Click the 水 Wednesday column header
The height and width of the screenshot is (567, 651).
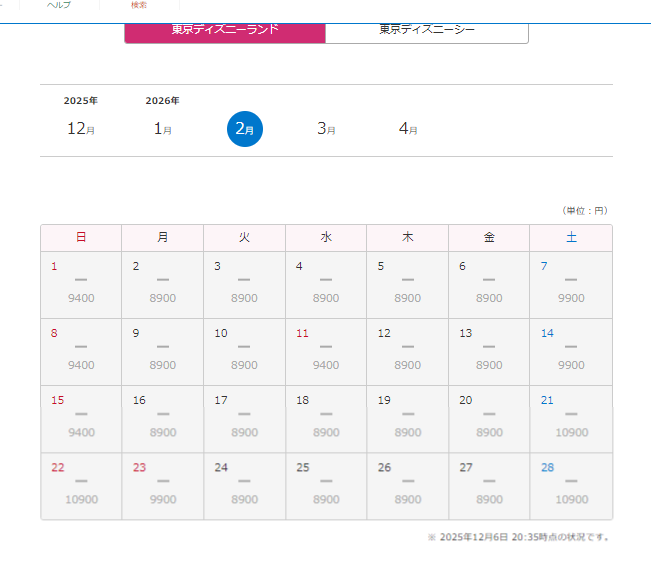click(326, 237)
